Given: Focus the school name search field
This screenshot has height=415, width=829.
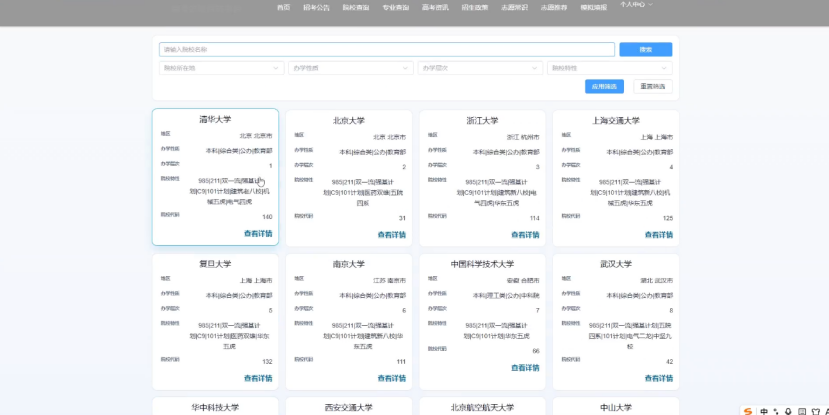Looking at the screenshot, I should click(x=386, y=49).
